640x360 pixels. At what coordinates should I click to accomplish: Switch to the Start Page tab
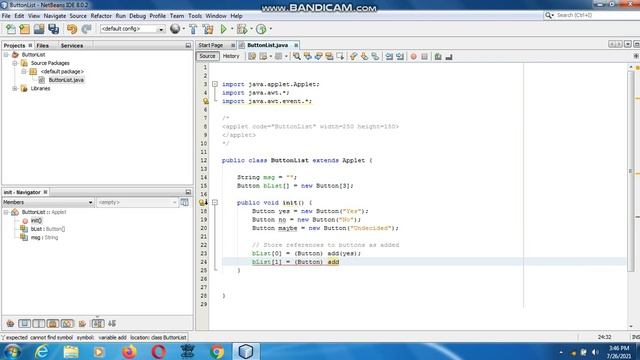coord(211,45)
